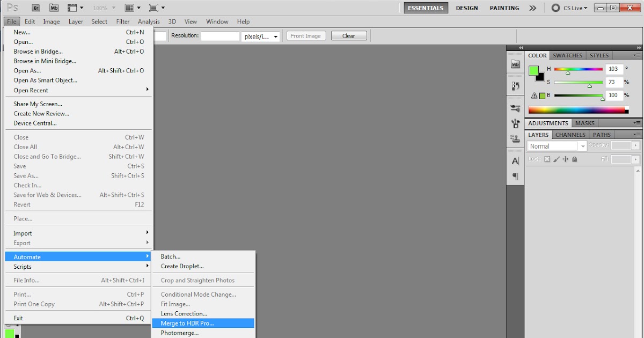This screenshot has height=338, width=644.
Task: Select the Design workspace button
Action: coord(467,8)
